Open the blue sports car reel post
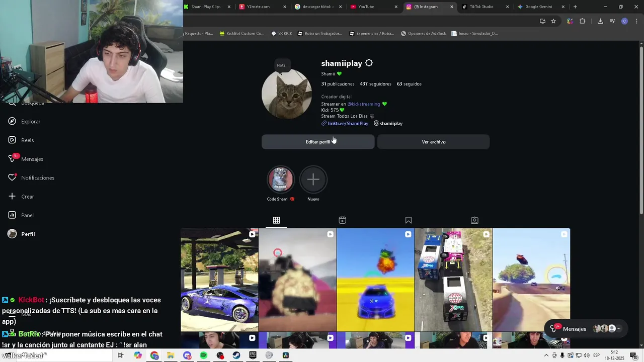 pyautogui.click(x=219, y=280)
